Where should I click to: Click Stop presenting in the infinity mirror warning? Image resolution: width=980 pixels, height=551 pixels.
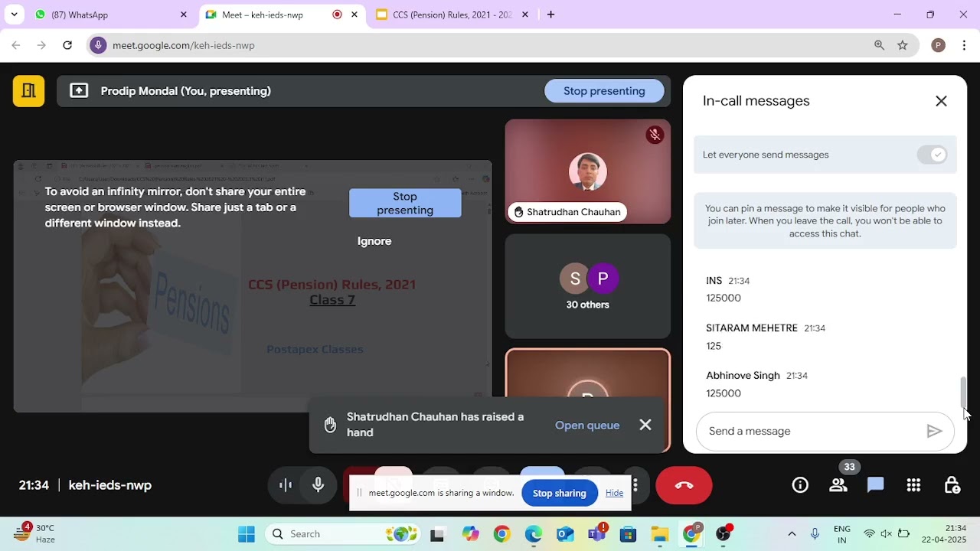point(405,204)
